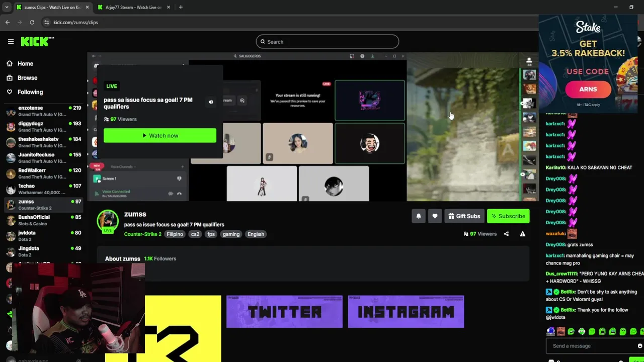Screen dimensions: 644x362
Task: Open enzotense channel in sidebar
Action: (43, 111)
